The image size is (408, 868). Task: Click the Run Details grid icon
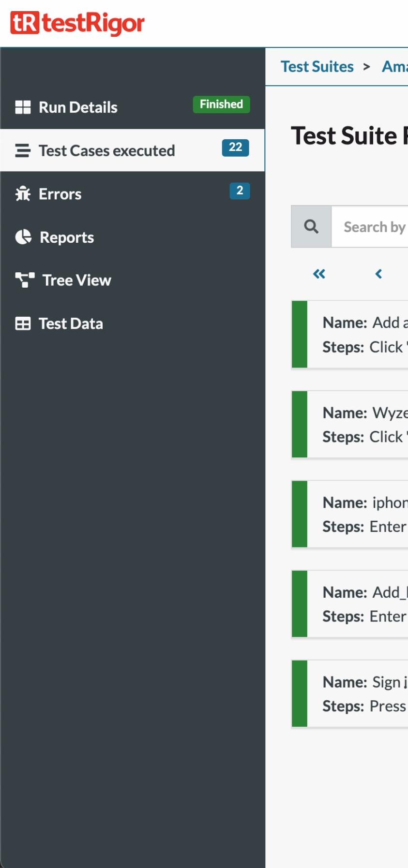[23, 107]
